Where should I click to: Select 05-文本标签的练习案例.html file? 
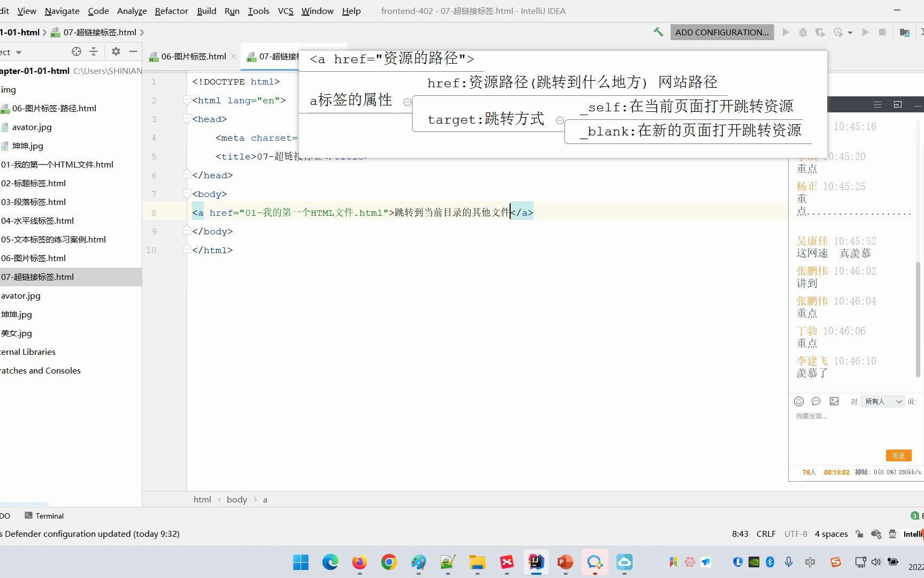coord(53,239)
